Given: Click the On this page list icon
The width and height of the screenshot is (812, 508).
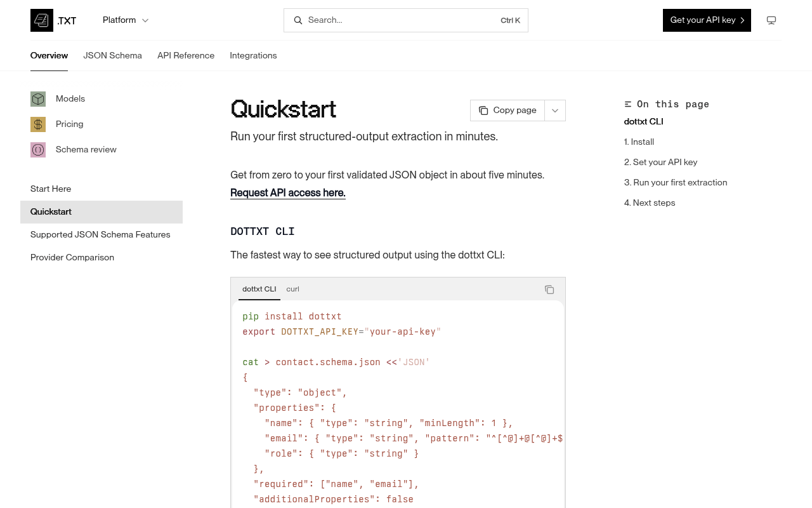Looking at the screenshot, I should pyautogui.click(x=628, y=104).
